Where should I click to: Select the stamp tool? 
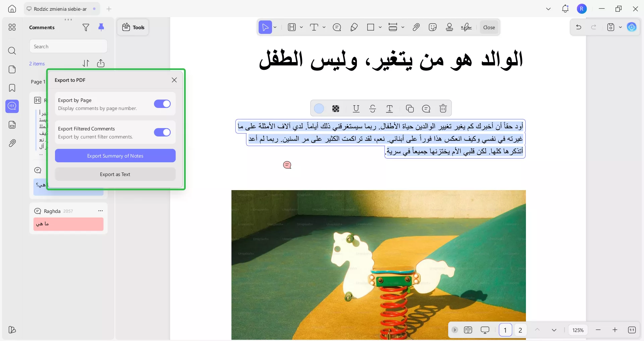(449, 27)
